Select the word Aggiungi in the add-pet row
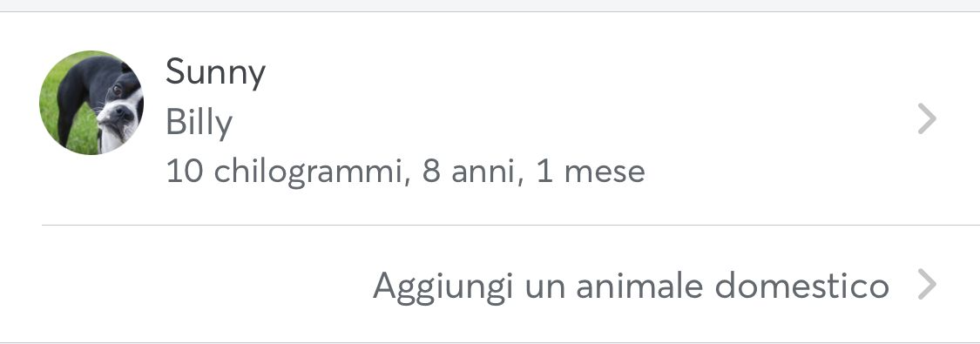The height and width of the screenshot is (344, 980). click(x=443, y=287)
